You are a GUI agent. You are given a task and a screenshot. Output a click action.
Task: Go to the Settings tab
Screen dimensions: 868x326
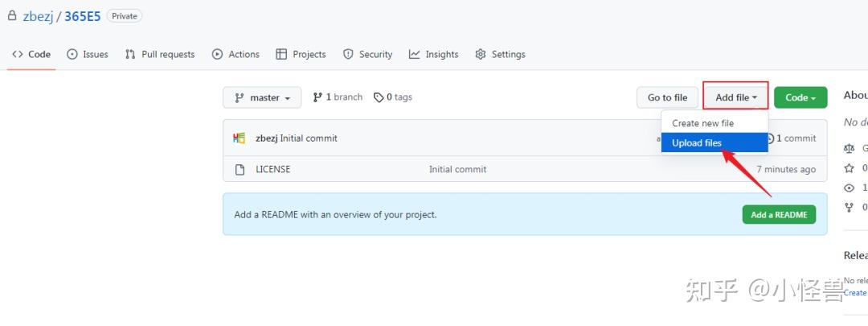(x=500, y=55)
